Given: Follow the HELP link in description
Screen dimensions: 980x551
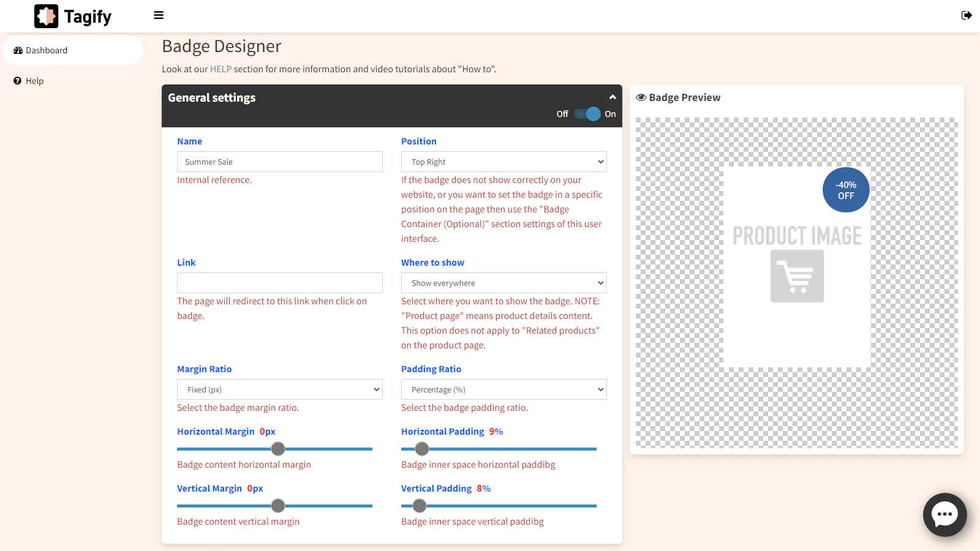Looking at the screenshot, I should [221, 69].
